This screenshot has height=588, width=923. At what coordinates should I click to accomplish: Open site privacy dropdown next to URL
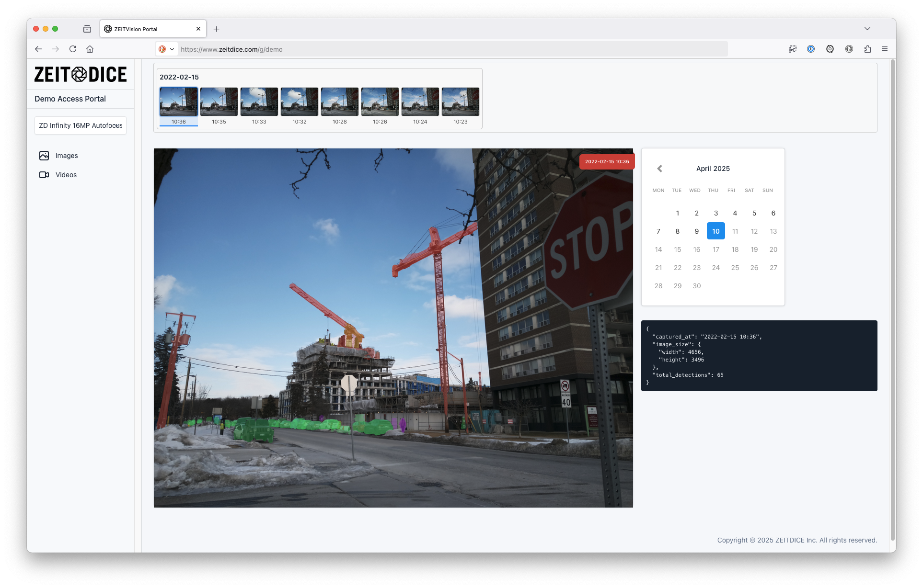pyautogui.click(x=167, y=49)
